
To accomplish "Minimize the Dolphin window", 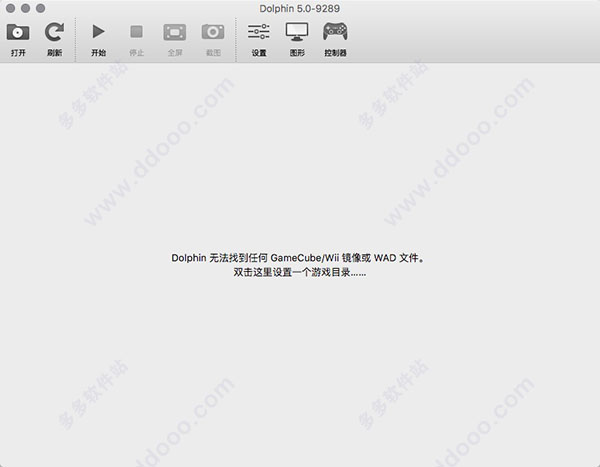I will 26,8.
